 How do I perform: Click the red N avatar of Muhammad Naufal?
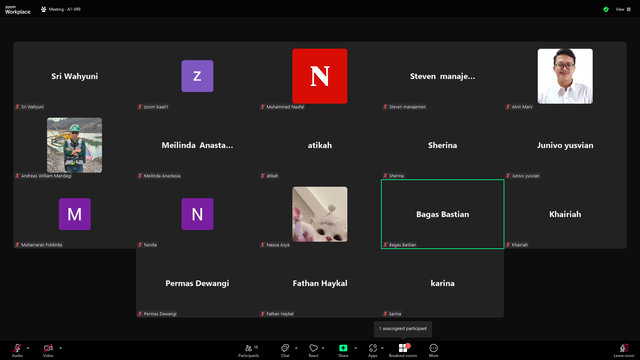coord(320,76)
